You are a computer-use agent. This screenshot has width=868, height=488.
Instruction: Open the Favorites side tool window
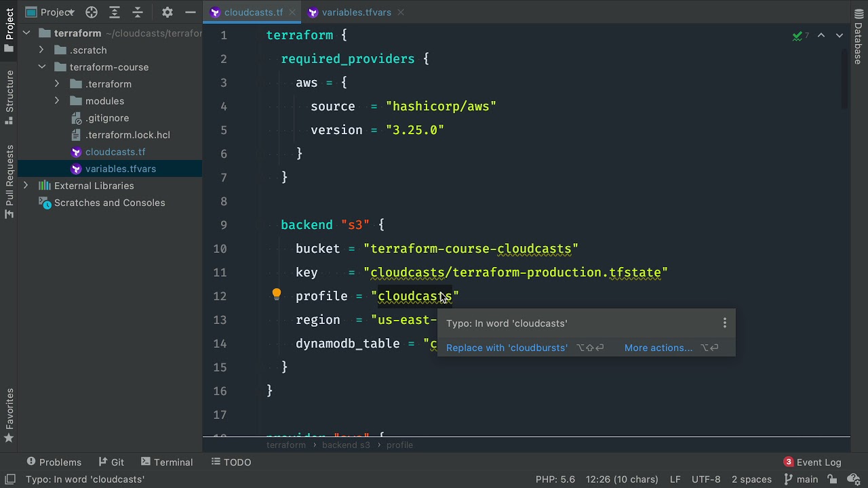coord(9,415)
